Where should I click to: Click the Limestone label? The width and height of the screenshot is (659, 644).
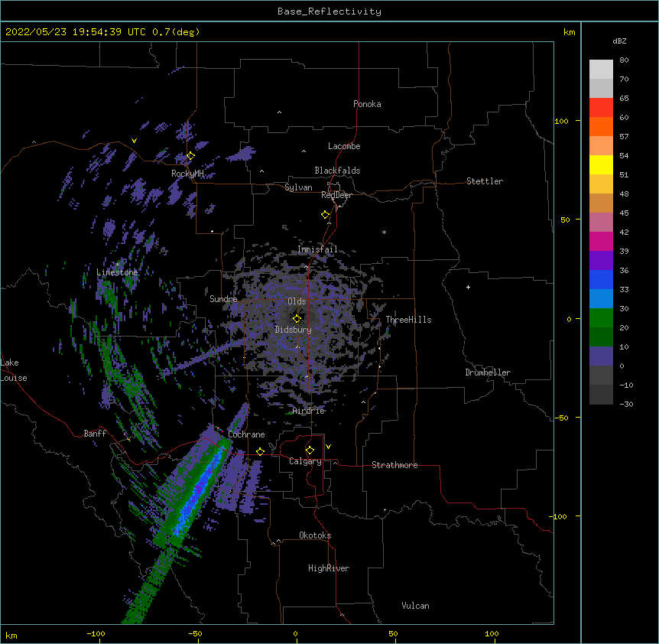117,272
